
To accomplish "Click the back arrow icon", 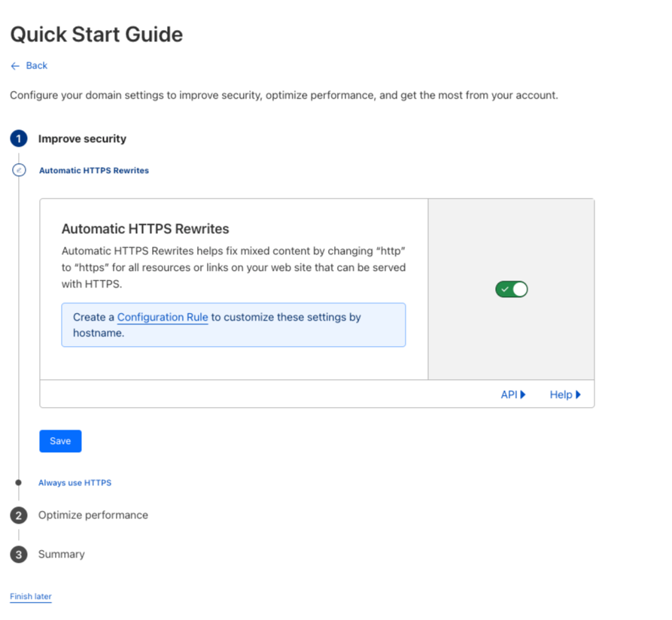I will pyautogui.click(x=15, y=66).
